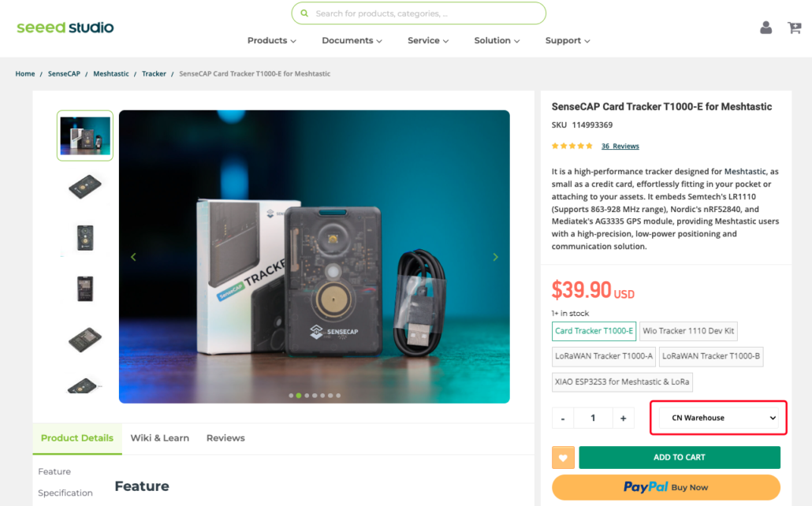The height and width of the screenshot is (506, 812).
Task: Show the next product image arrow
Action: [495, 257]
